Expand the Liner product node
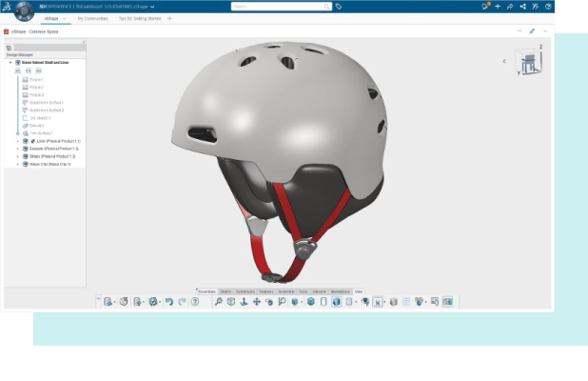 [x=18, y=141]
